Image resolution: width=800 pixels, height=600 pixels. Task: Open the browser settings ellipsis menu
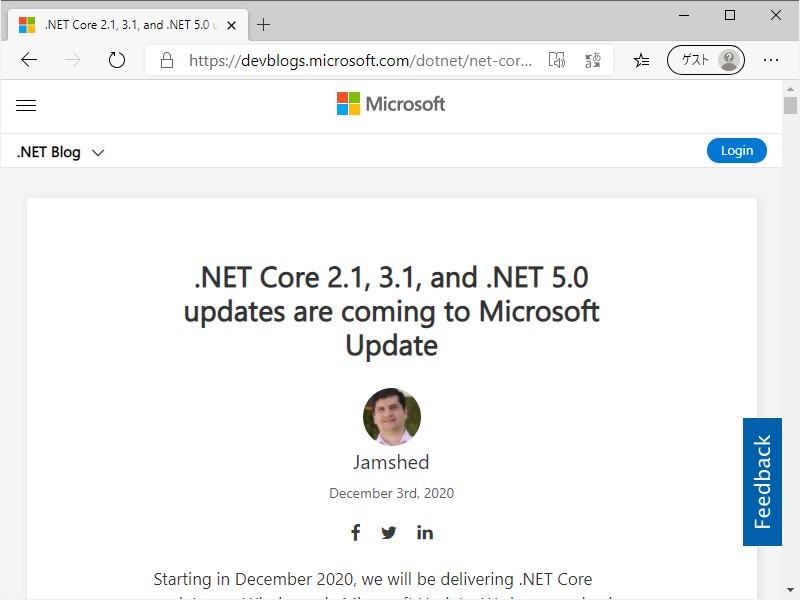coord(770,60)
